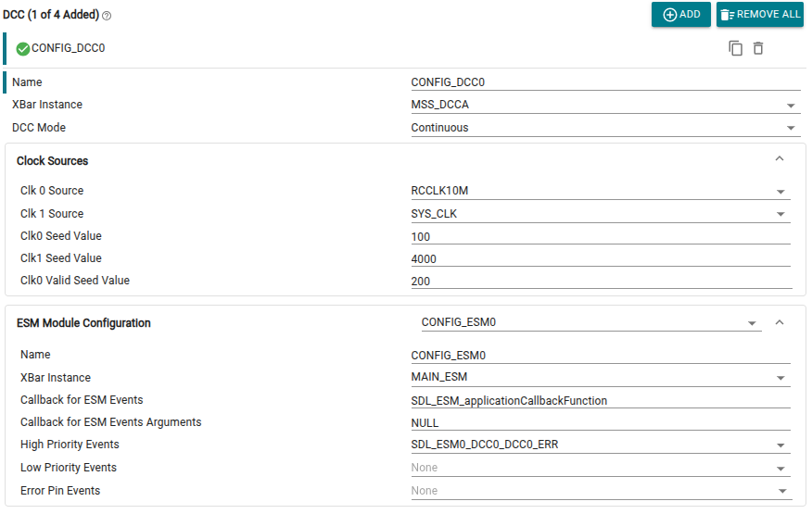This screenshot has height=514, width=812.
Task: Open the Error Pin Events dropdown
Action: coord(601,491)
